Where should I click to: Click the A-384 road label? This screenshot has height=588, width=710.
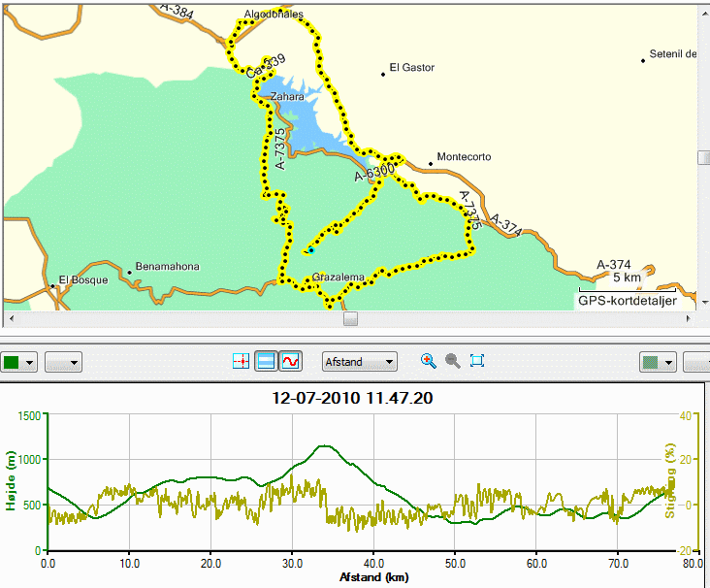177,12
